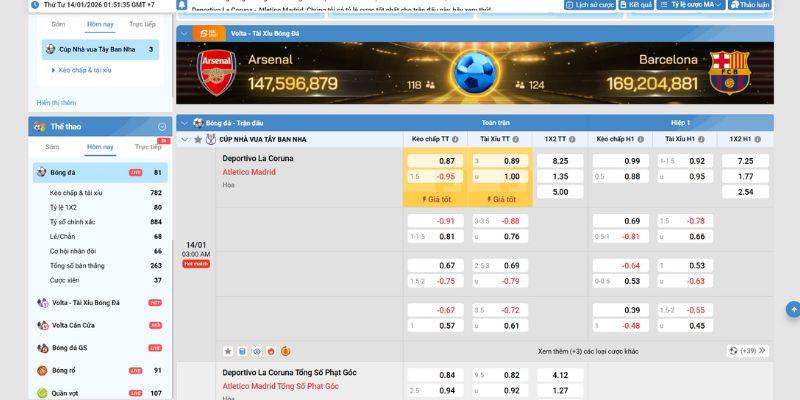This screenshot has height=400, width=800.
Task: Open Kết quả results page
Action: pos(636,5)
